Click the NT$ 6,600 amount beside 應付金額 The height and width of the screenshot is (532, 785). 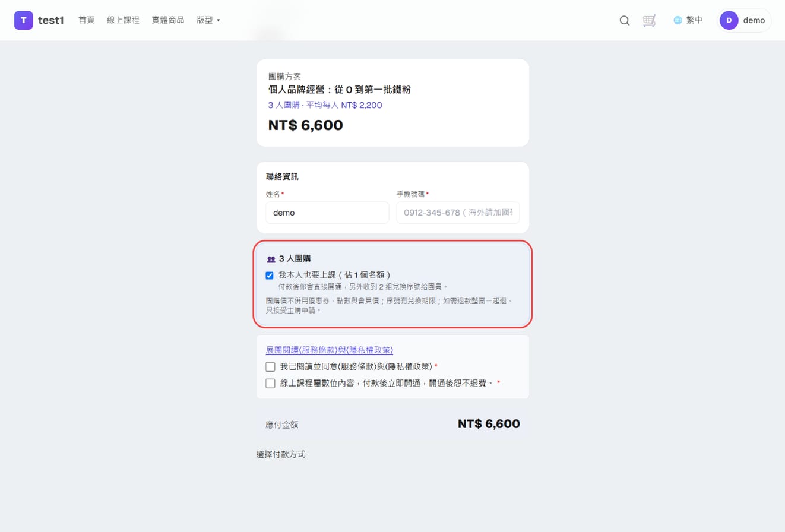[489, 424]
